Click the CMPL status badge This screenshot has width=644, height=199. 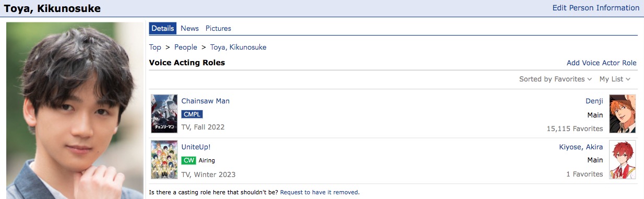pyautogui.click(x=192, y=114)
